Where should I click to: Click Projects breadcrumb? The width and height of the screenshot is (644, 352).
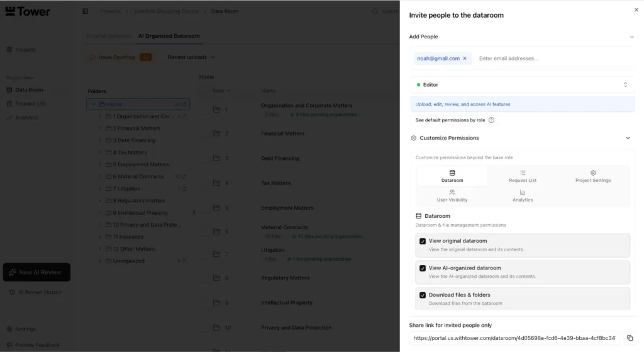pos(111,11)
